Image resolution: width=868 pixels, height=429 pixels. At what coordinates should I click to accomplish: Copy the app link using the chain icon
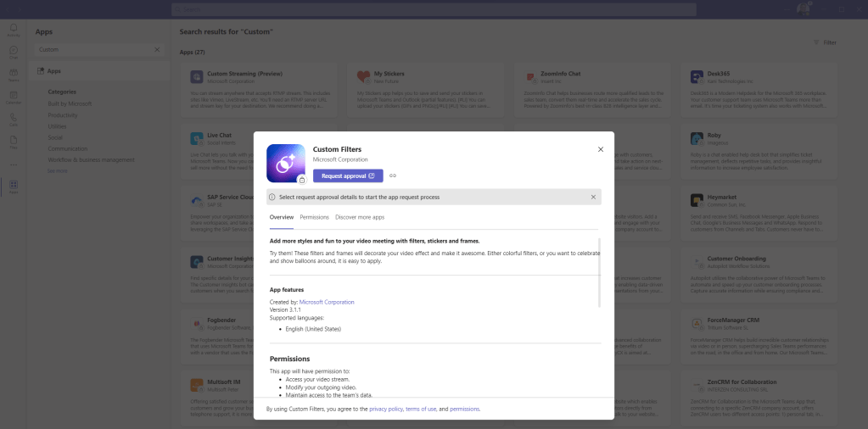[393, 176]
